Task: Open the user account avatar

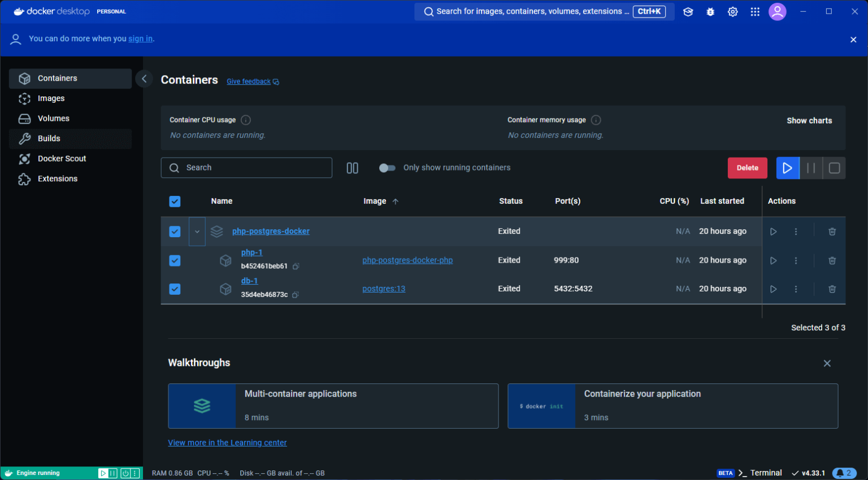Action: (778, 11)
